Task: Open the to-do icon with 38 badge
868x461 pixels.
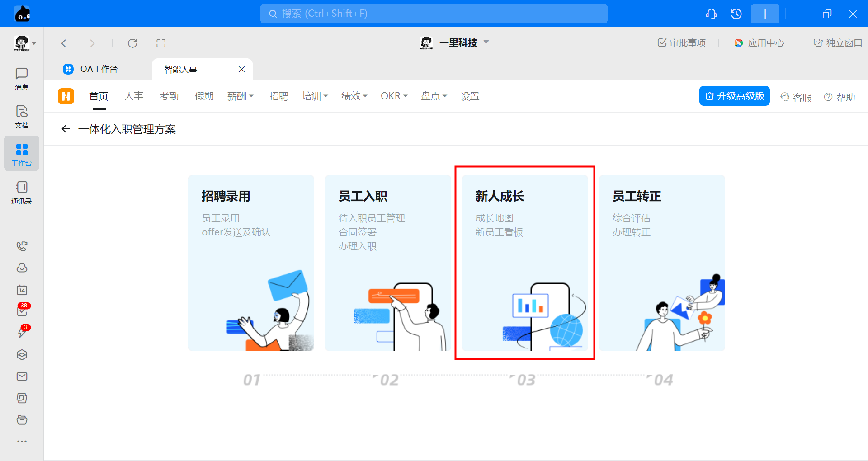Action: click(22, 311)
